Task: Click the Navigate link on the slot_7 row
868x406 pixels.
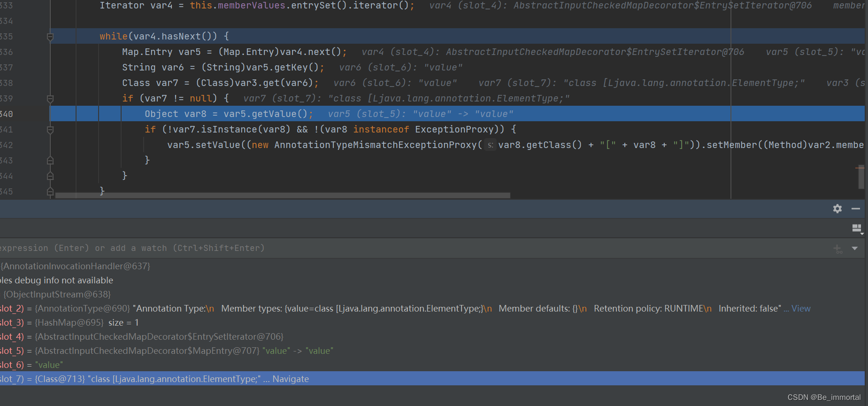Action: click(x=291, y=379)
